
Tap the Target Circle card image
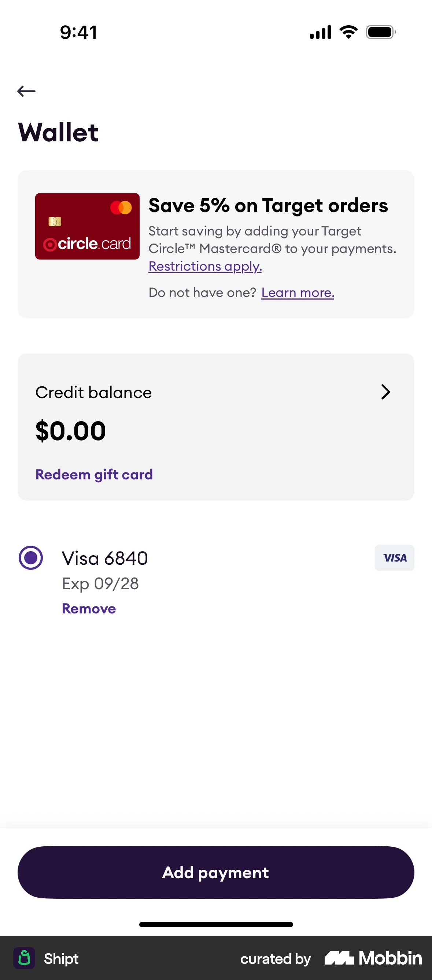[x=87, y=226]
